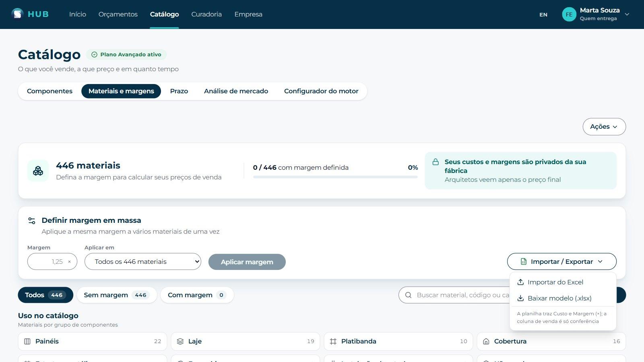Click the upload icon beside Importar do Excel
The height and width of the screenshot is (362, 644).
[520, 282]
